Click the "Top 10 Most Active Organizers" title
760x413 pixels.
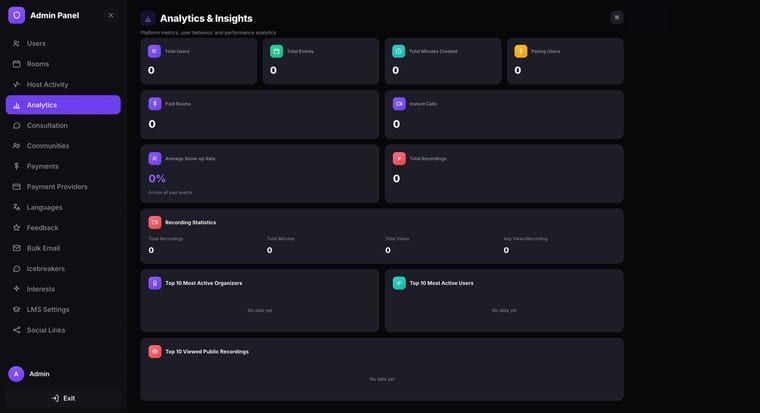pos(204,283)
